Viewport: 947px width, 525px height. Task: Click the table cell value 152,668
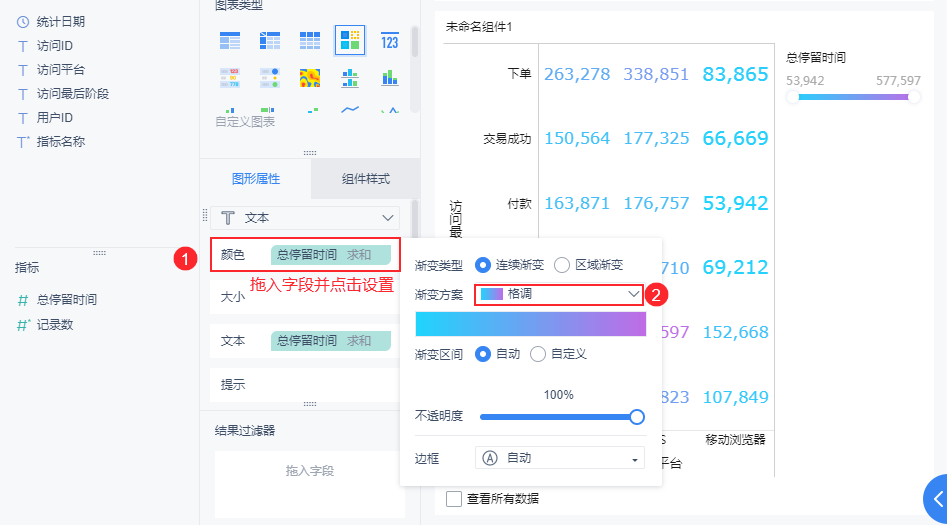736,332
